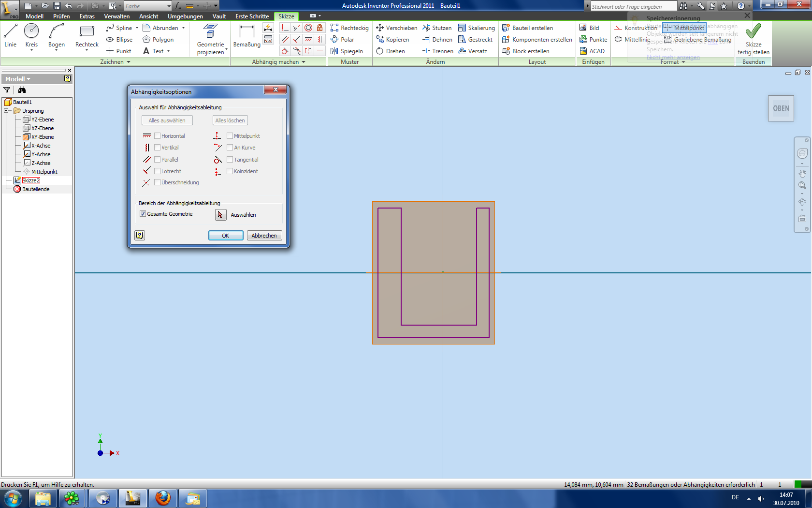
Task: Click Bauteil erstellen
Action: pos(527,28)
